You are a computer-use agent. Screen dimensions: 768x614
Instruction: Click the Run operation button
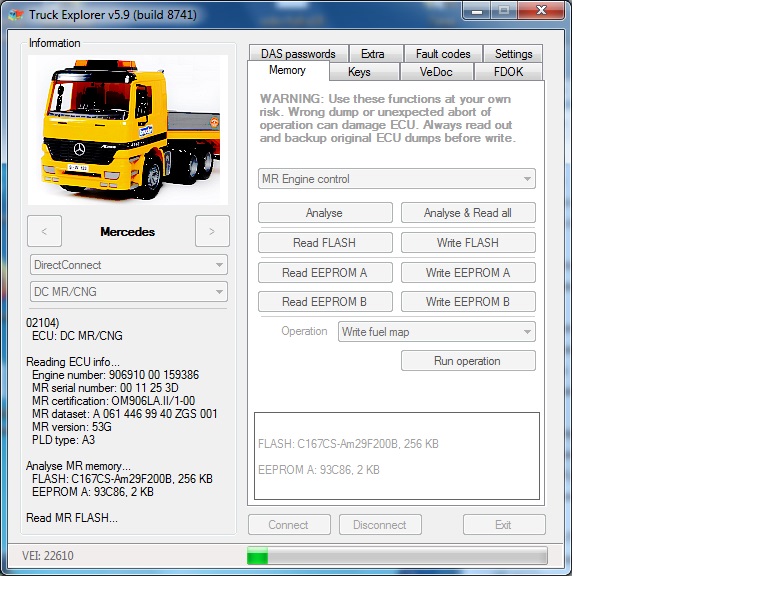(x=468, y=361)
